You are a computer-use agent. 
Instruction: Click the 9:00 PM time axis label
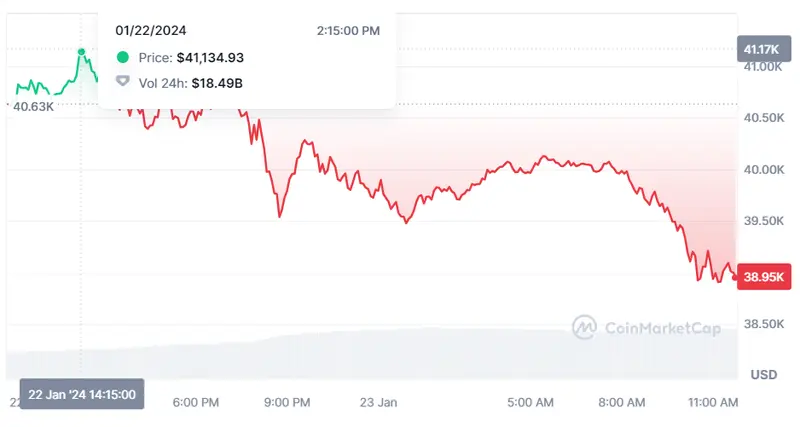pos(286,402)
